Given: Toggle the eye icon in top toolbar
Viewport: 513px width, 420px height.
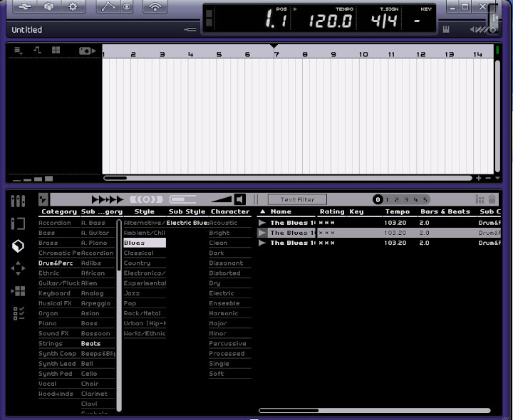Looking at the screenshot, I should (x=127, y=7).
